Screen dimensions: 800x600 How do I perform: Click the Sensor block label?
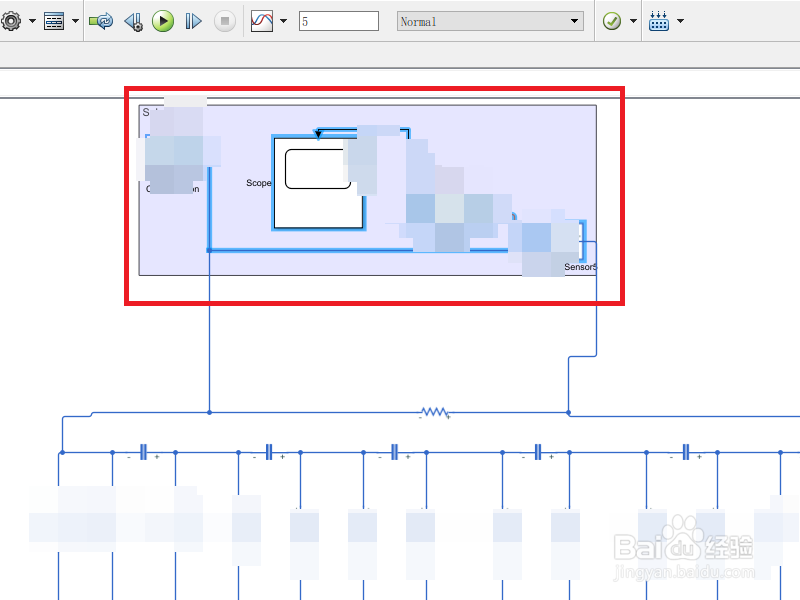[x=580, y=267]
